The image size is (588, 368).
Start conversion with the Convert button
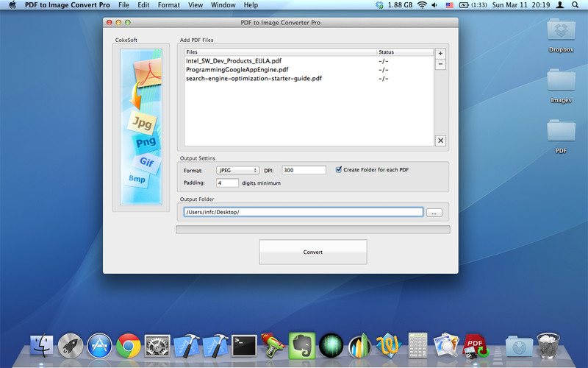tap(313, 252)
